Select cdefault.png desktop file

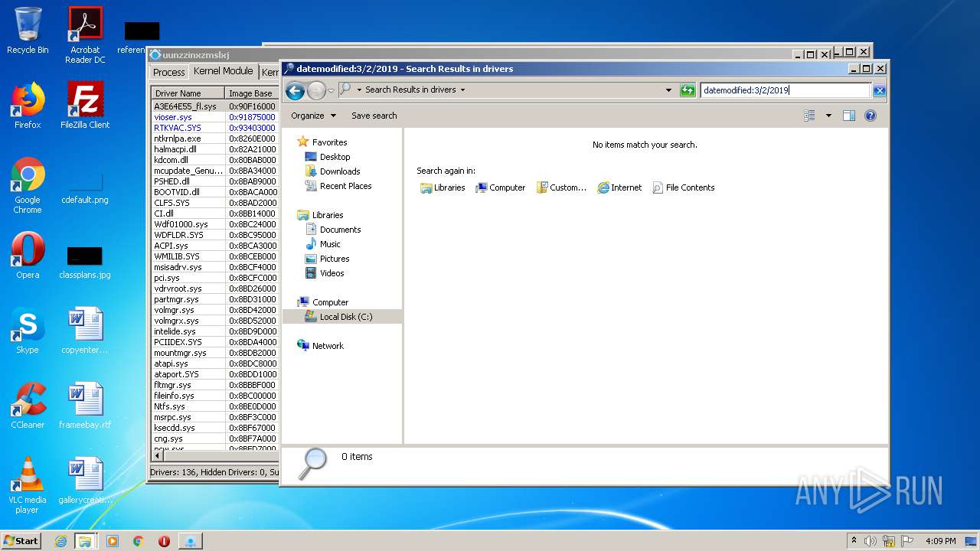point(85,187)
